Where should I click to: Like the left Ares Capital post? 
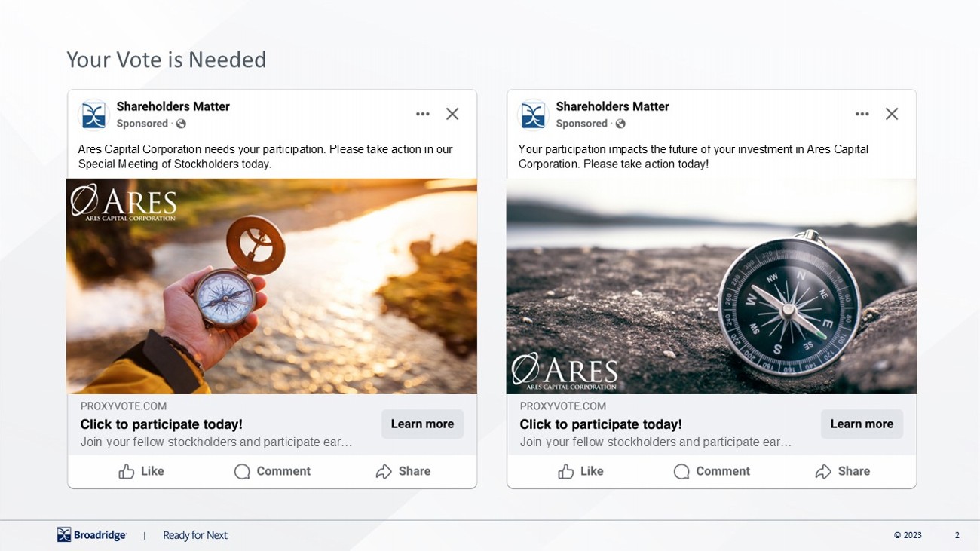point(142,471)
